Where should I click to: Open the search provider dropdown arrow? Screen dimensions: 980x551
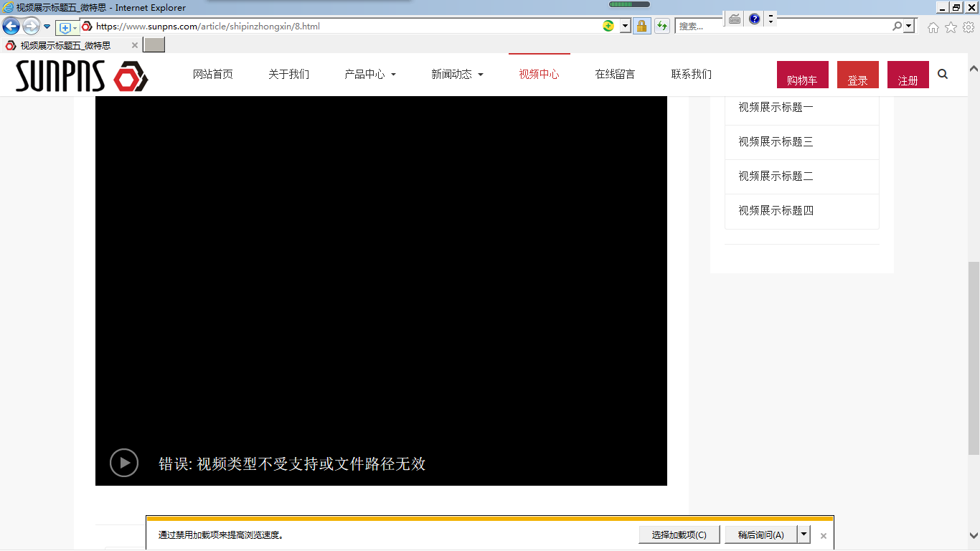[x=909, y=27]
